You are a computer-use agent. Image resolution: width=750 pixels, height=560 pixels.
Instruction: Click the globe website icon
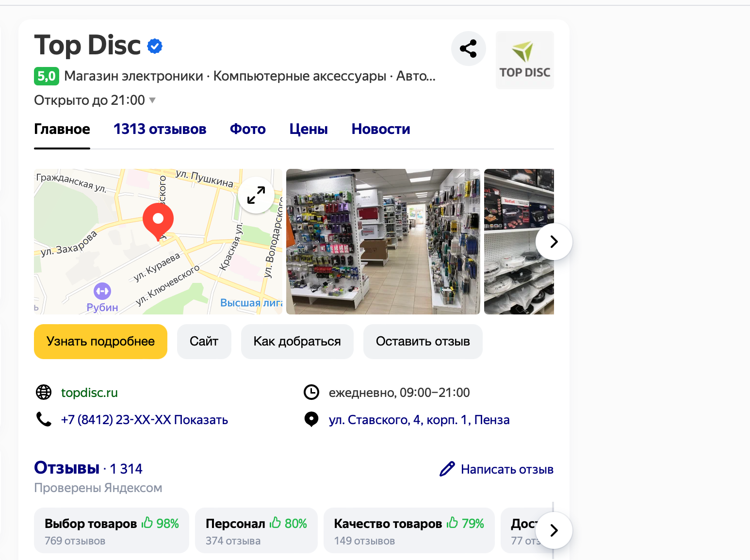[44, 392]
